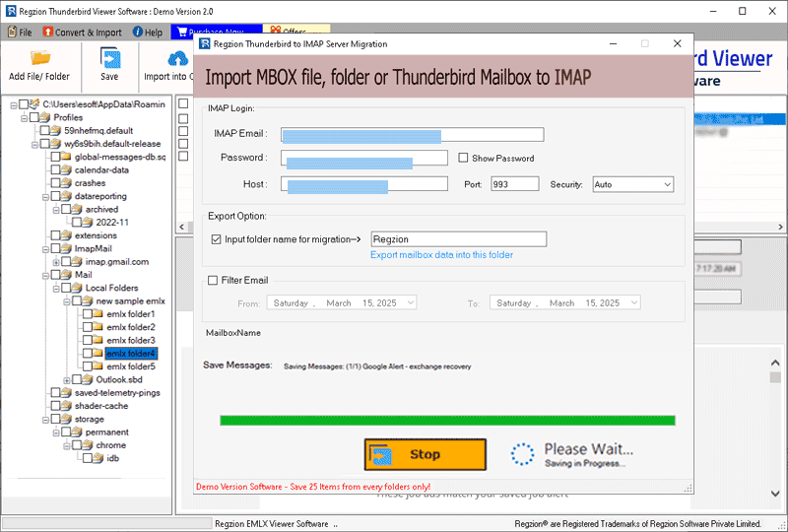Collapse the Local Folders tree node
Viewport: 788px width, 532px height.
click(x=56, y=288)
